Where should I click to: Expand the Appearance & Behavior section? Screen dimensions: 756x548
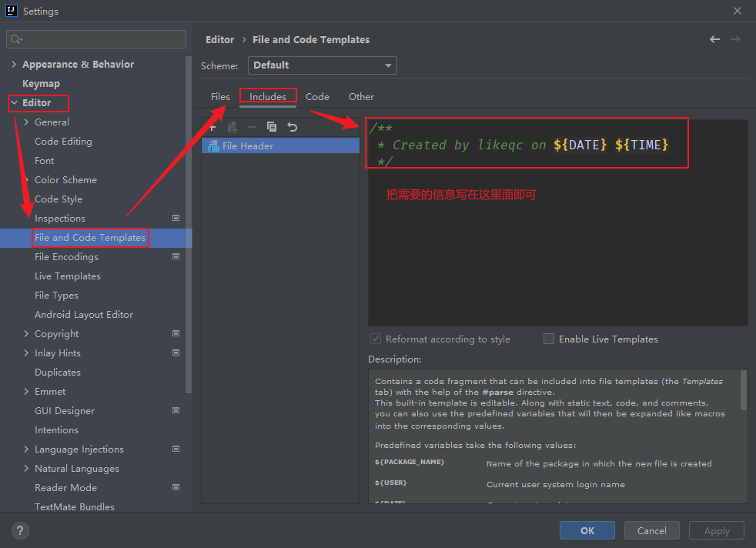point(14,65)
